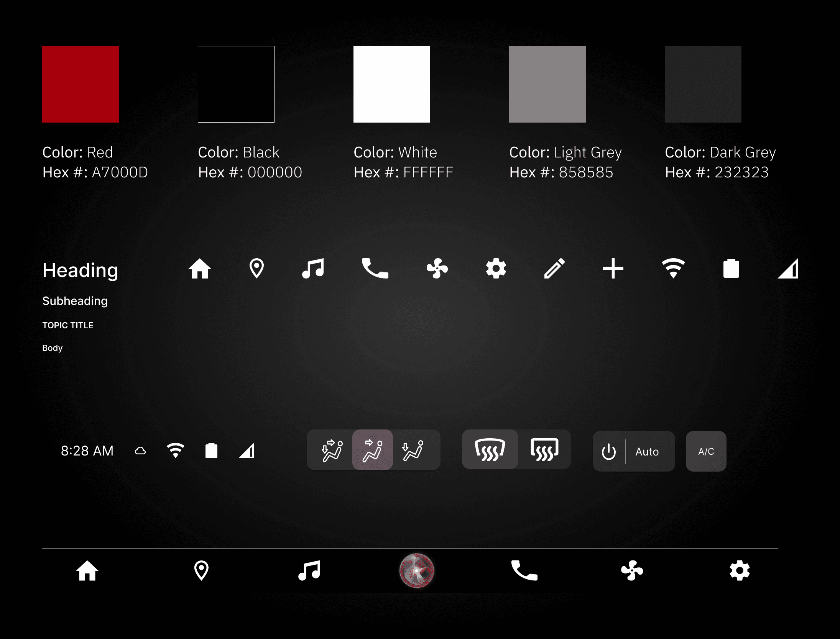Open Music in bottom navigation bar
The width and height of the screenshot is (840, 639).
coord(309,571)
